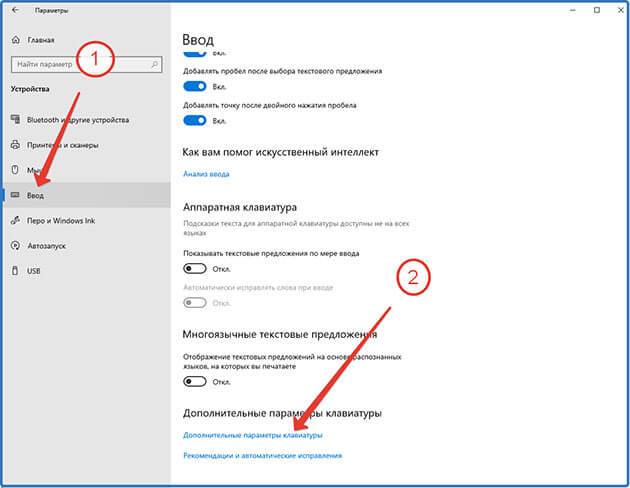This screenshot has height=488, width=630.
Task: Toggle multilingual text suggestions on
Action: click(195, 381)
